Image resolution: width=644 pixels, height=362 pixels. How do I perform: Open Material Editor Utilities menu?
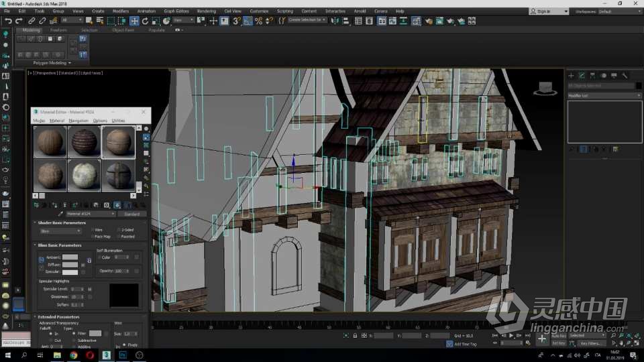tap(118, 121)
